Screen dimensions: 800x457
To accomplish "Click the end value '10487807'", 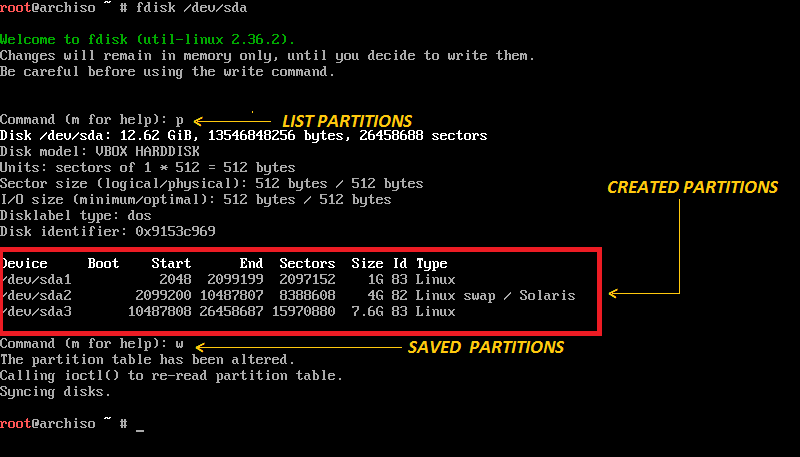I will pyautogui.click(x=231, y=295).
